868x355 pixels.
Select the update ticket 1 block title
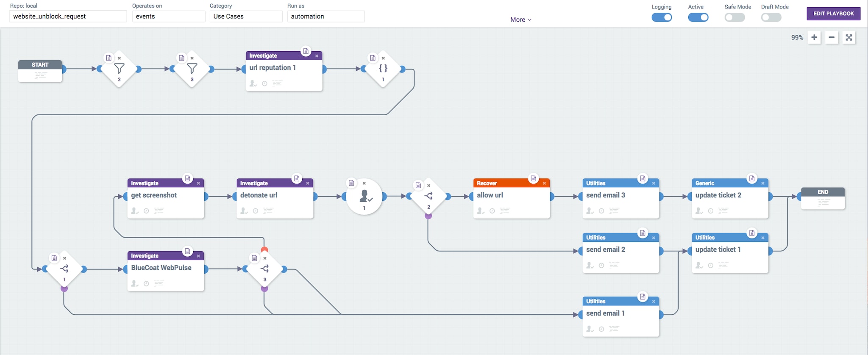point(718,250)
